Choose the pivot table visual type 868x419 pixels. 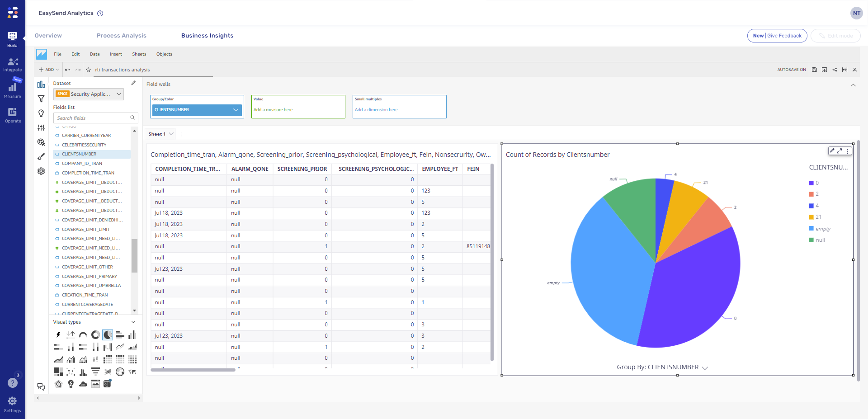(x=108, y=359)
